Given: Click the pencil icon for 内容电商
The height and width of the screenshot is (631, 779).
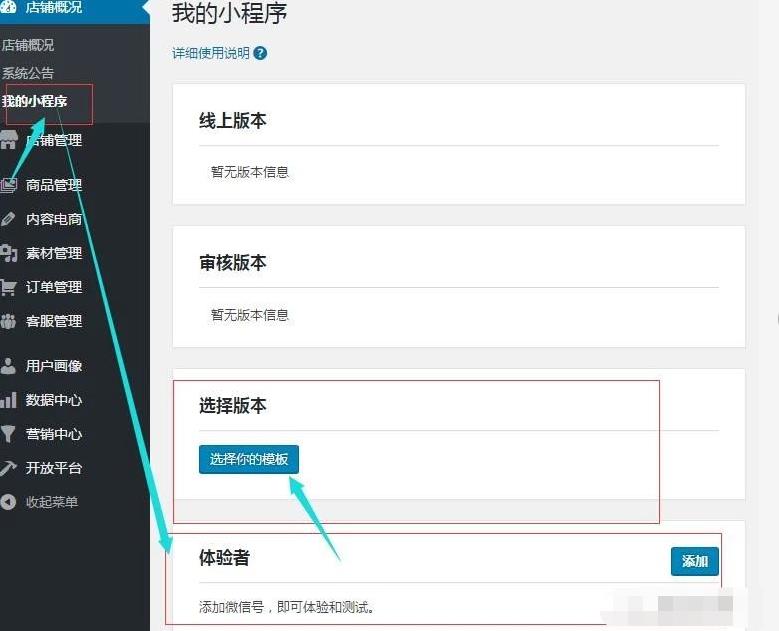Looking at the screenshot, I should (x=9, y=219).
